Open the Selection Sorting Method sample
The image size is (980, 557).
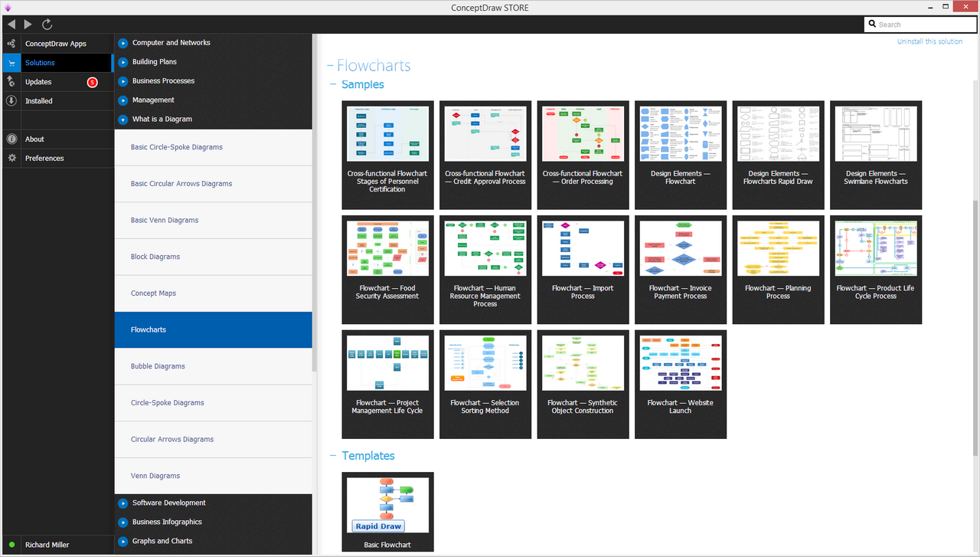[485, 385]
